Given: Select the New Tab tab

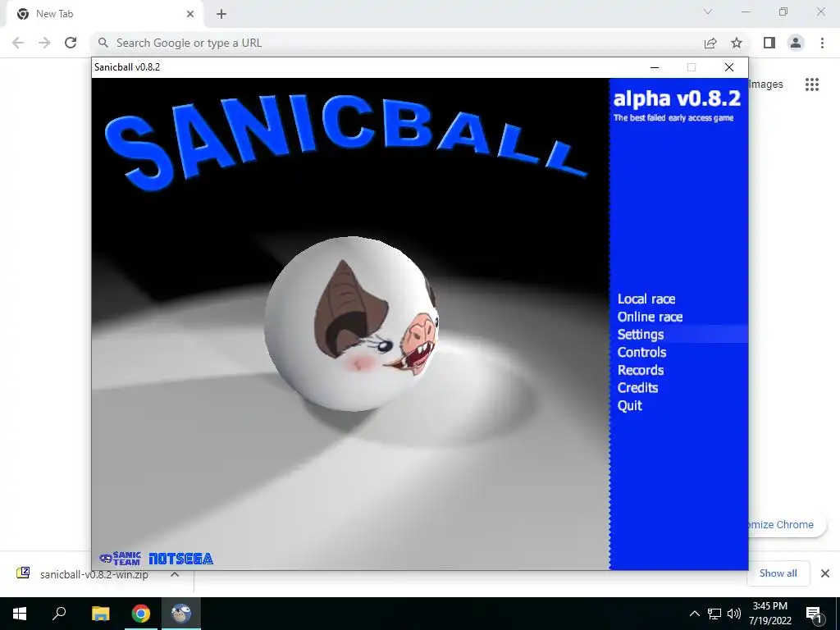Looking at the screenshot, I should 104,14.
